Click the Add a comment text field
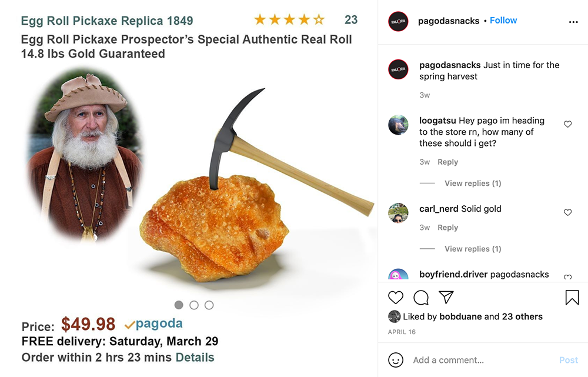The width and height of the screenshot is (588, 377). pos(484,360)
